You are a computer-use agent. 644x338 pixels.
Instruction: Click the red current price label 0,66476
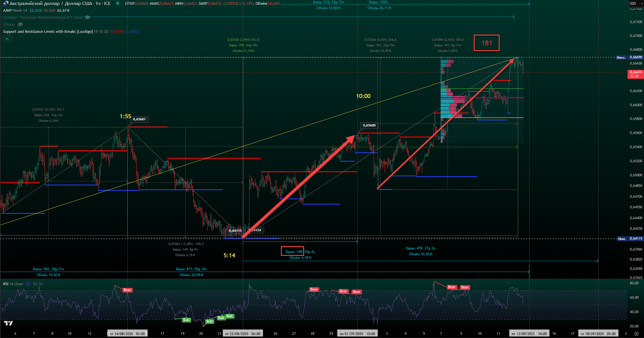(x=635, y=74)
